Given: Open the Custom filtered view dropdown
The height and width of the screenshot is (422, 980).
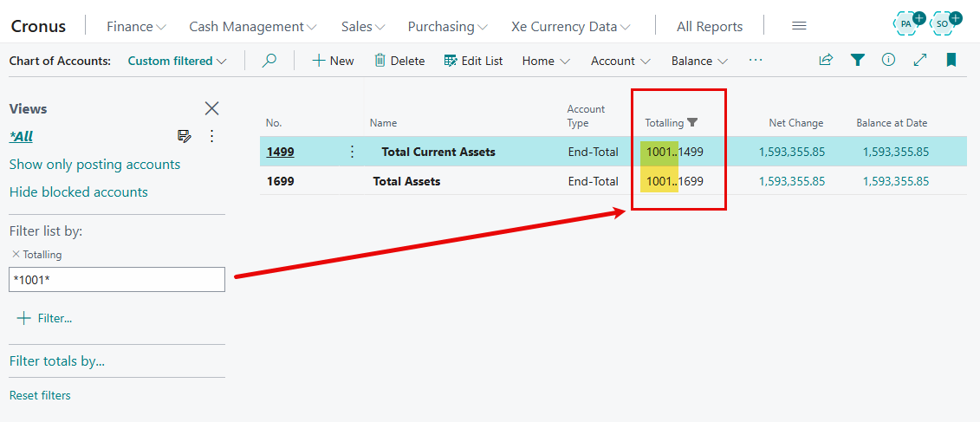Looking at the screenshot, I should 177,61.
